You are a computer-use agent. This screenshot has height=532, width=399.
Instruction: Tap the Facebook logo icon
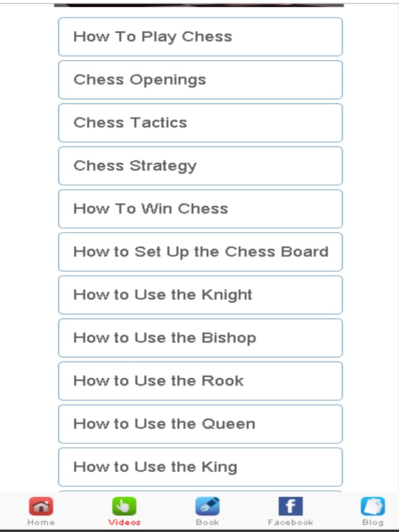coord(290,506)
